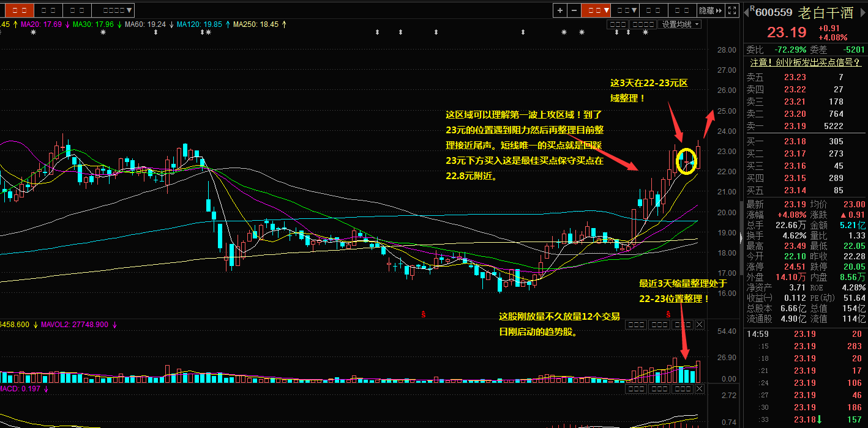Click red S marker below 16.00 level

pos(423,314)
